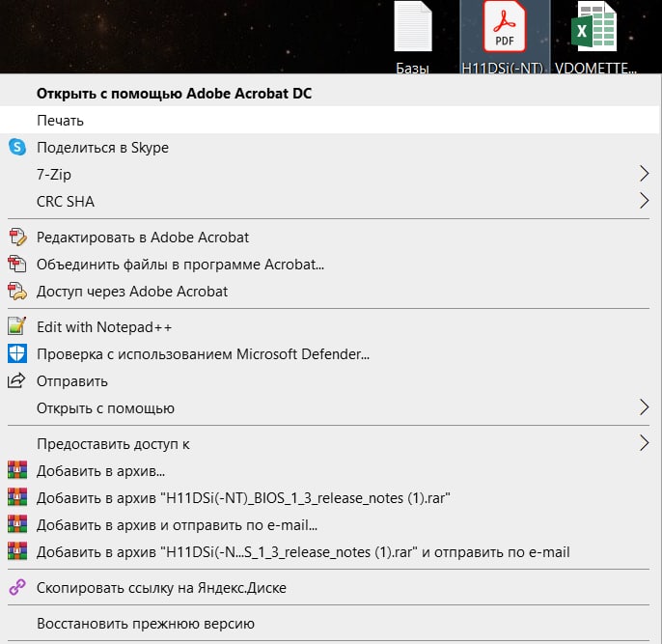
Task: Choose Объединить файлы в программе Acrobat...
Action: point(329,265)
